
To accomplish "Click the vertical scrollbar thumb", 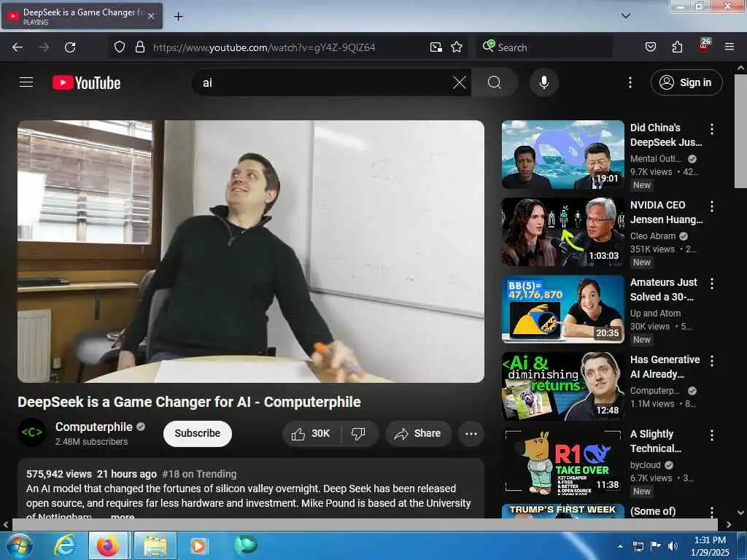I will pos(740,130).
